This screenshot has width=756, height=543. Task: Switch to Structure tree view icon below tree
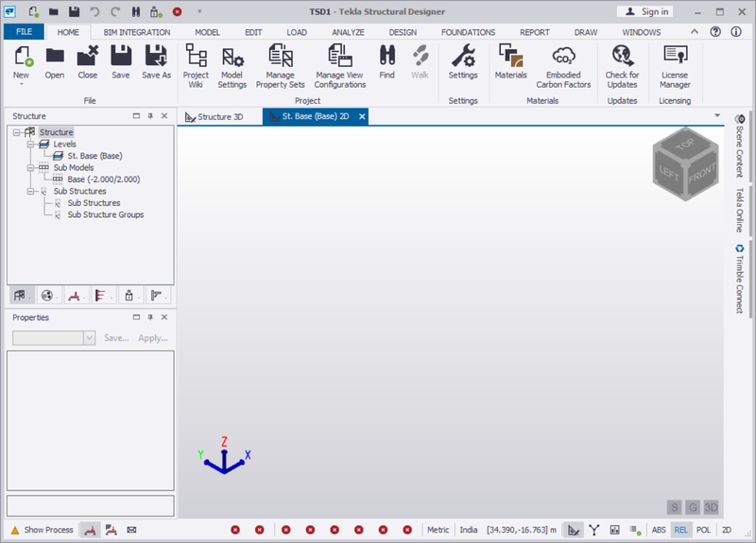tap(20, 296)
